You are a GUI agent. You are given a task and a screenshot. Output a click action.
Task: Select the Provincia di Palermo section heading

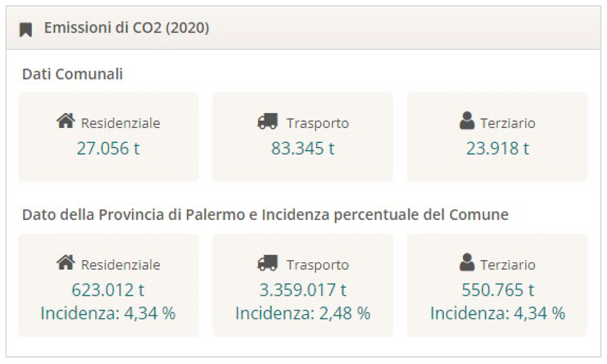265,215
